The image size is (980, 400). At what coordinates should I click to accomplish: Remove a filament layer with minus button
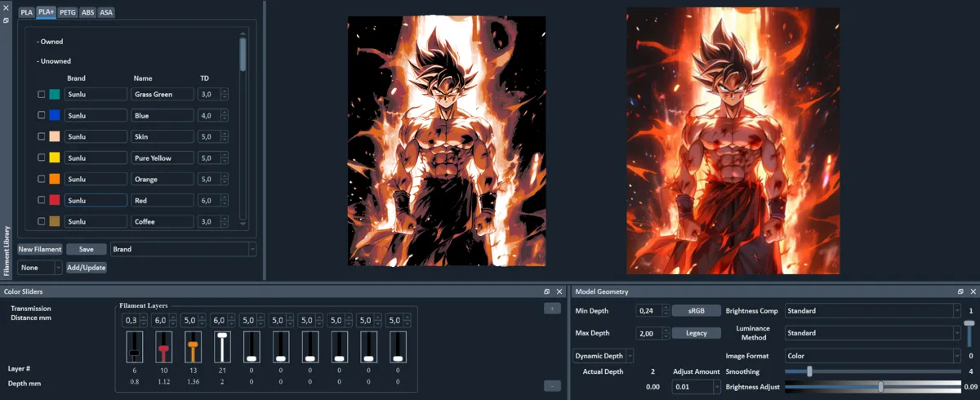point(552,385)
